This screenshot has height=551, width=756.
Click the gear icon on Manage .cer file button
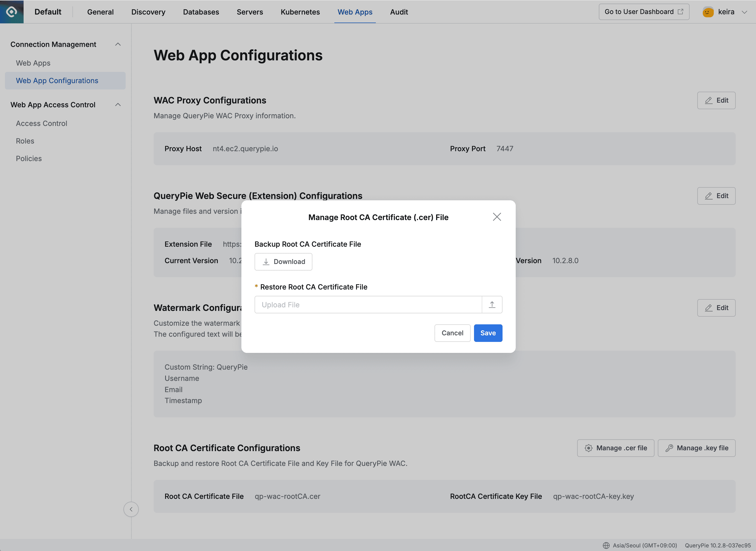tap(589, 448)
